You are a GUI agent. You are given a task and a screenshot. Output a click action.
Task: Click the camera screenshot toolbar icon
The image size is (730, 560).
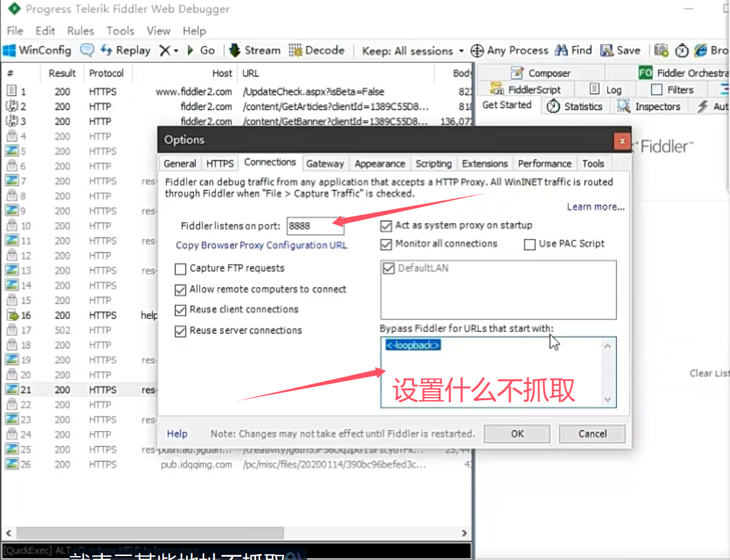(661, 50)
